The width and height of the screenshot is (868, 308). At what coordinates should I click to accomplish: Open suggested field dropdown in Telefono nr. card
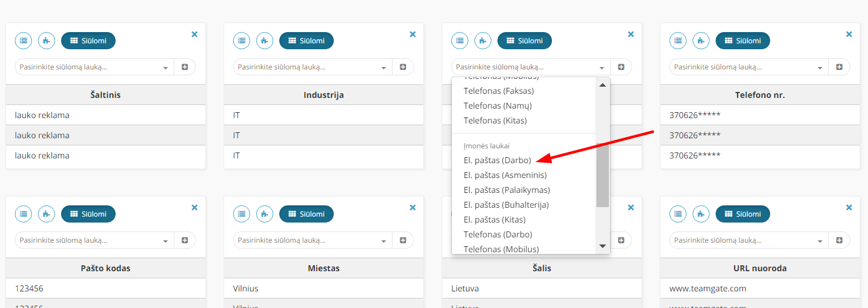click(749, 67)
